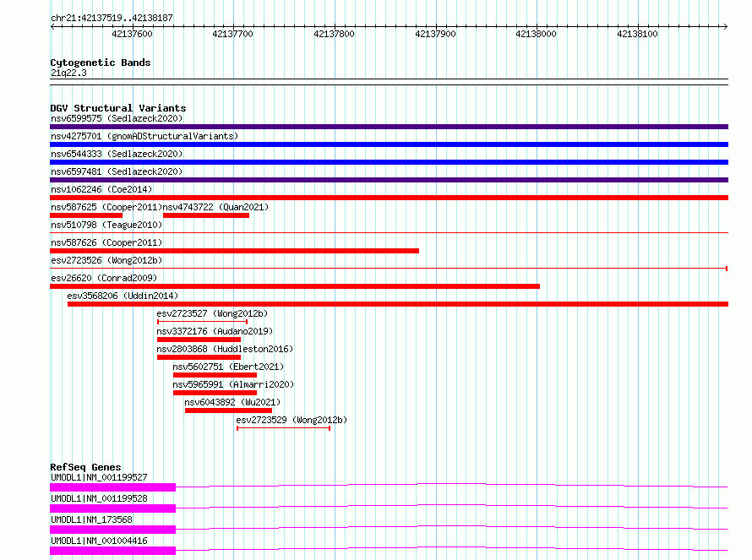
Task: Select esv2723526 (Wong2012b) variant label
Action: pyautogui.click(x=106, y=260)
